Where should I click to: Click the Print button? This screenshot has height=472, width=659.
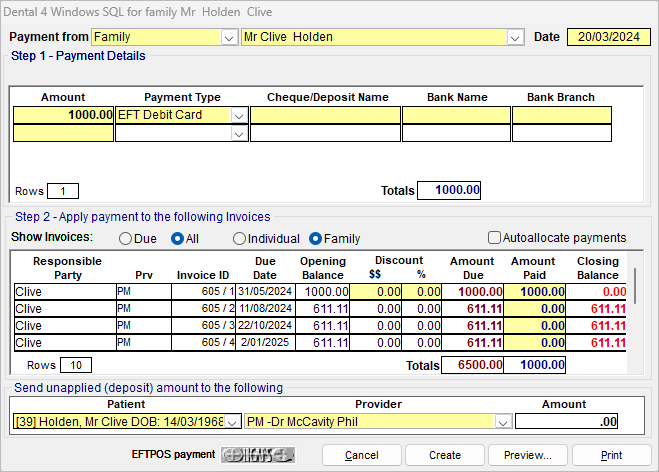pos(611,455)
